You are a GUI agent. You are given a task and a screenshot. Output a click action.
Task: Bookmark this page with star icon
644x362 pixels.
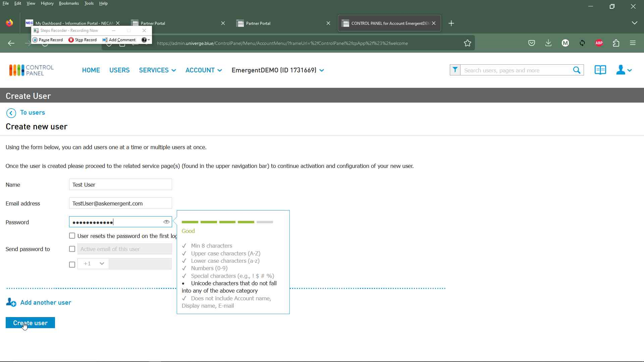(468, 43)
